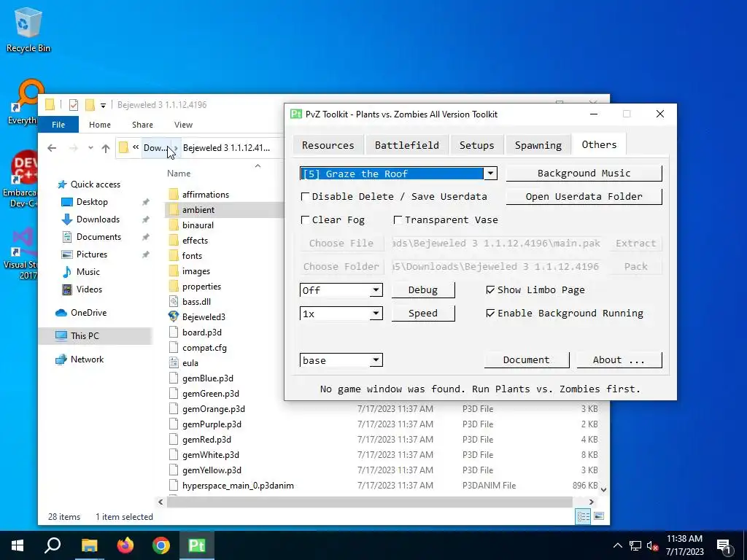Switch Explorer to details view icon

pyautogui.click(x=583, y=516)
